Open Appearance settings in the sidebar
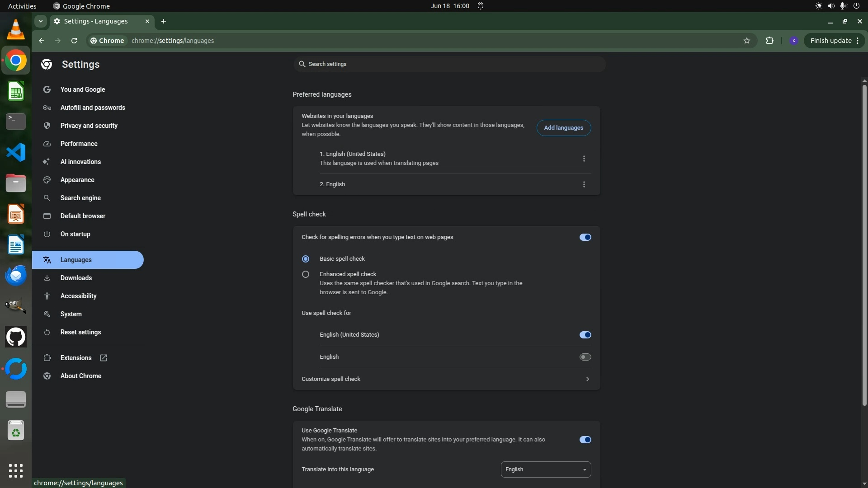 [x=77, y=180]
